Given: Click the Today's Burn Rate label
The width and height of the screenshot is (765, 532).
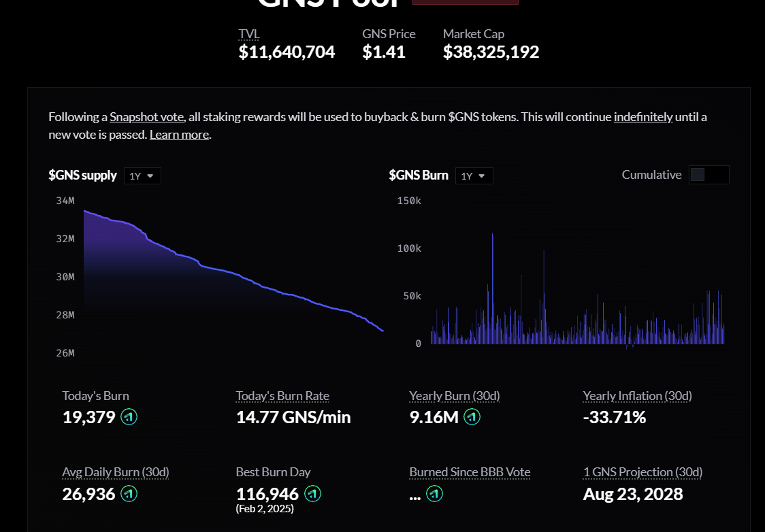Looking at the screenshot, I should (282, 396).
